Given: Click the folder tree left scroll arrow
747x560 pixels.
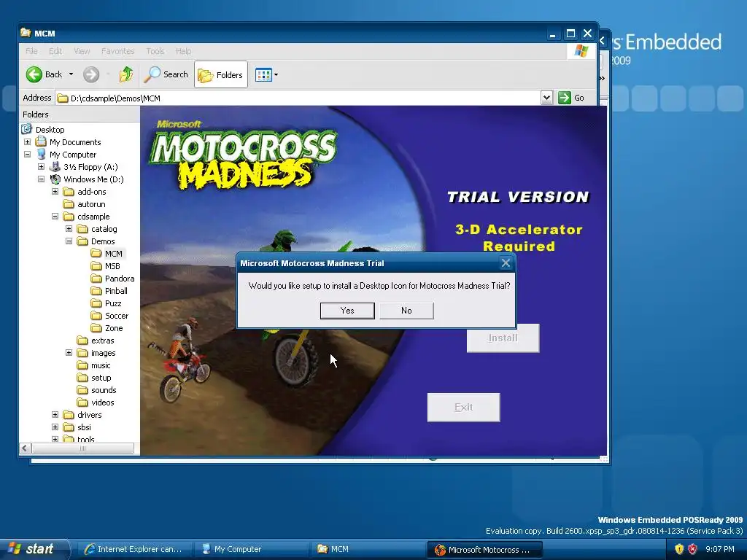Looking at the screenshot, I should point(26,448).
